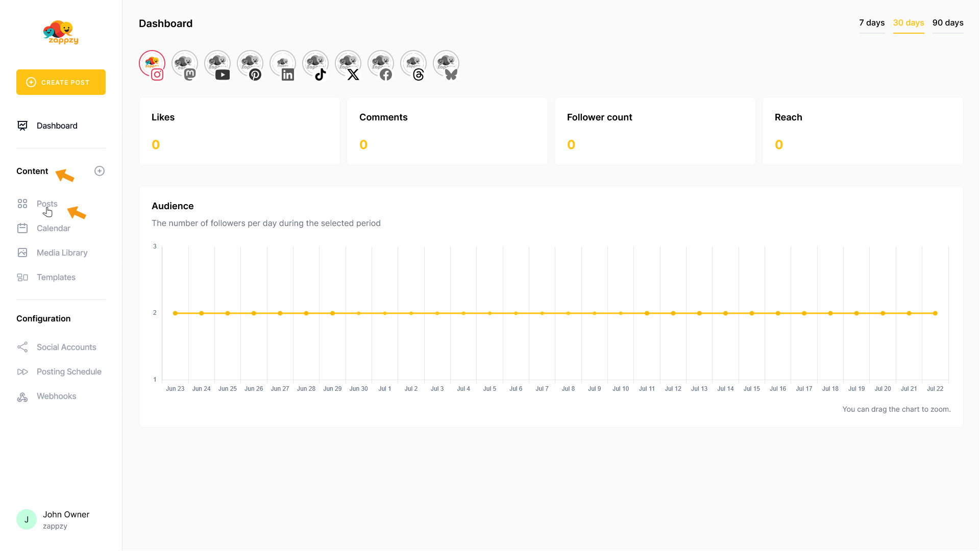Go to Media Library

pyautogui.click(x=62, y=253)
